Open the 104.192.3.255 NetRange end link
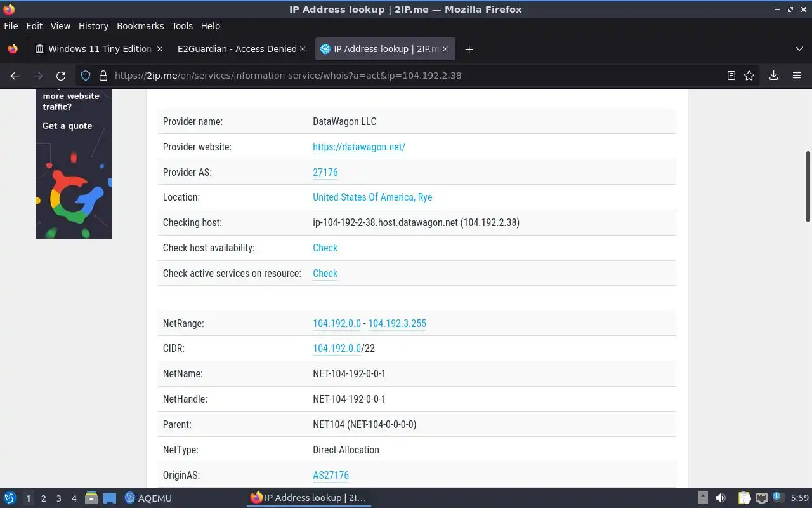The width and height of the screenshot is (812, 508). pos(397,323)
